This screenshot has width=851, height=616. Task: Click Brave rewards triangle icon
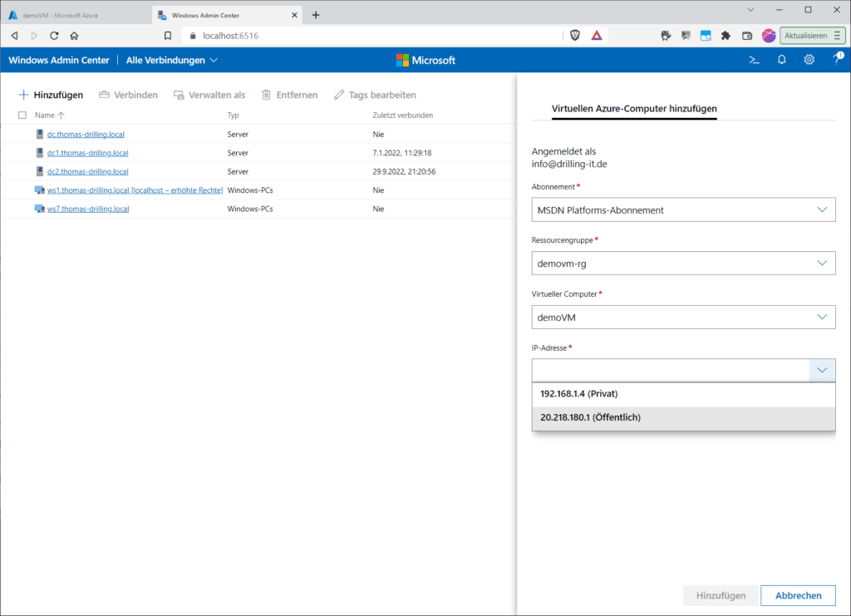[x=597, y=36]
